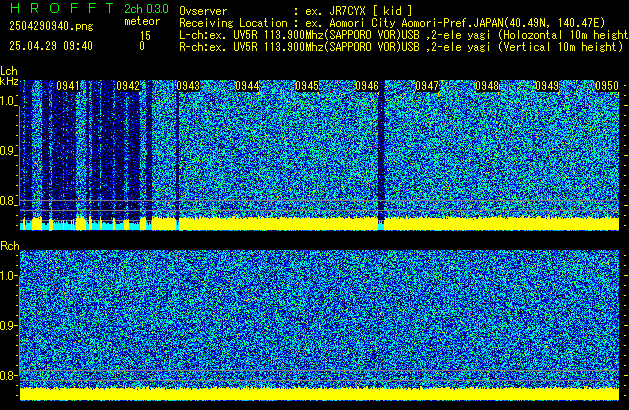Viewport: 629px width, 410px height.
Task: Click the 25.04.29 09:40 timestamp
Action: pyautogui.click(x=51, y=46)
